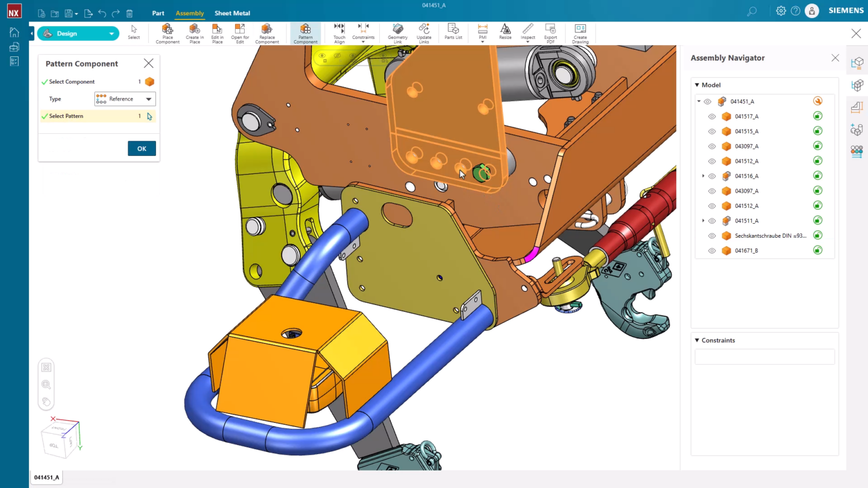Activate the Touch Align tool
The image size is (868, 488).
point(338,33)
